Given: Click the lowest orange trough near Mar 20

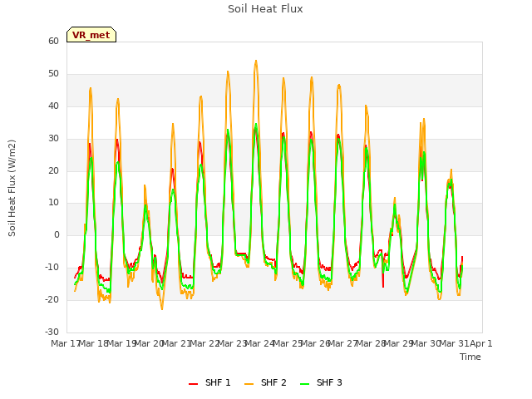Looking at the screenshot, I should coord(162,308).
